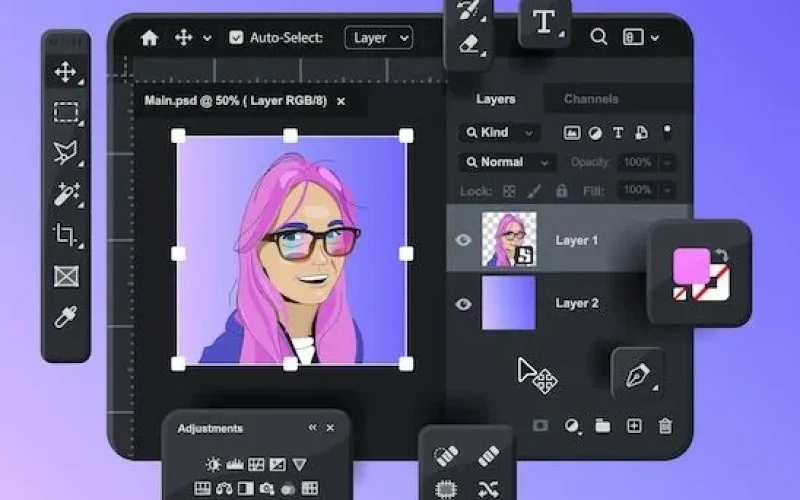
Task: Select the Rectangular Marquee tool
Action: [x=66, y=112]
